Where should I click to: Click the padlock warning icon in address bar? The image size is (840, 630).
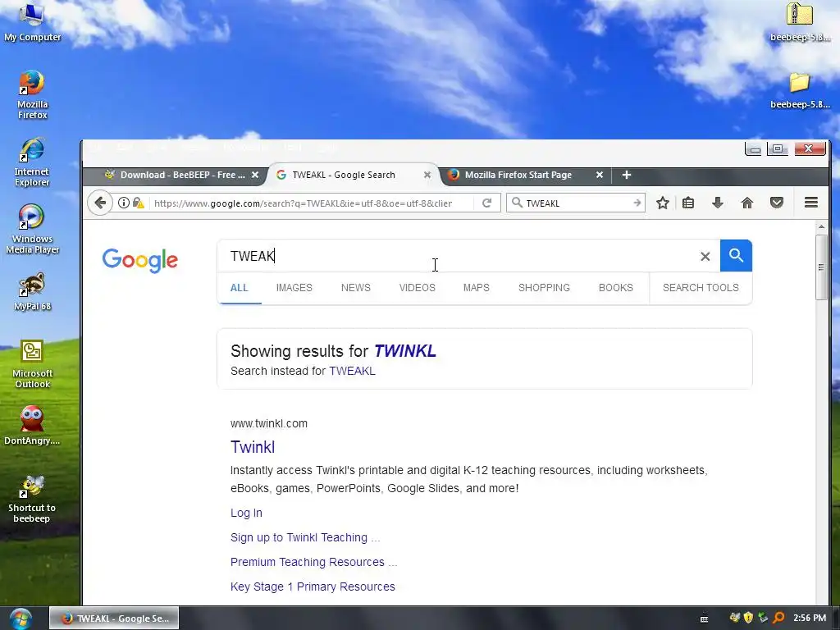pos(138,203)
